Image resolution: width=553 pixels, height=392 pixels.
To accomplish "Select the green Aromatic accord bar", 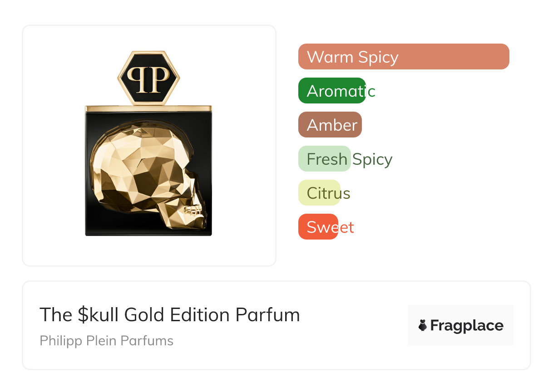I will click(x=332, y=91).
